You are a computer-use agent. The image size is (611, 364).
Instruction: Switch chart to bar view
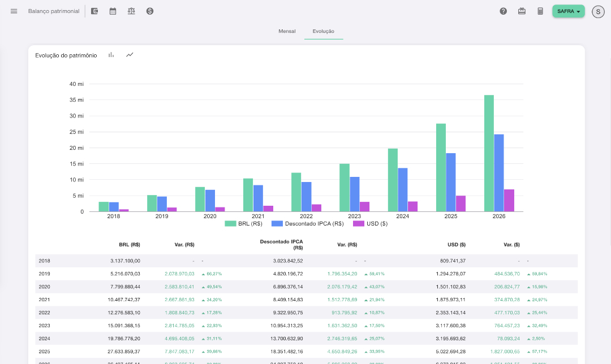pyautogui.click(x=111, y=55)
